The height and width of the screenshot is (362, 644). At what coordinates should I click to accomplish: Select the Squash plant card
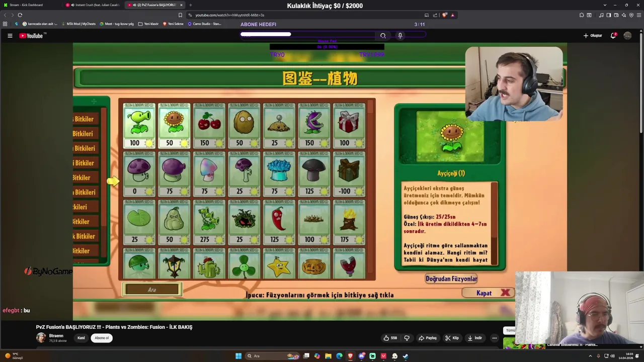[174, 222]
